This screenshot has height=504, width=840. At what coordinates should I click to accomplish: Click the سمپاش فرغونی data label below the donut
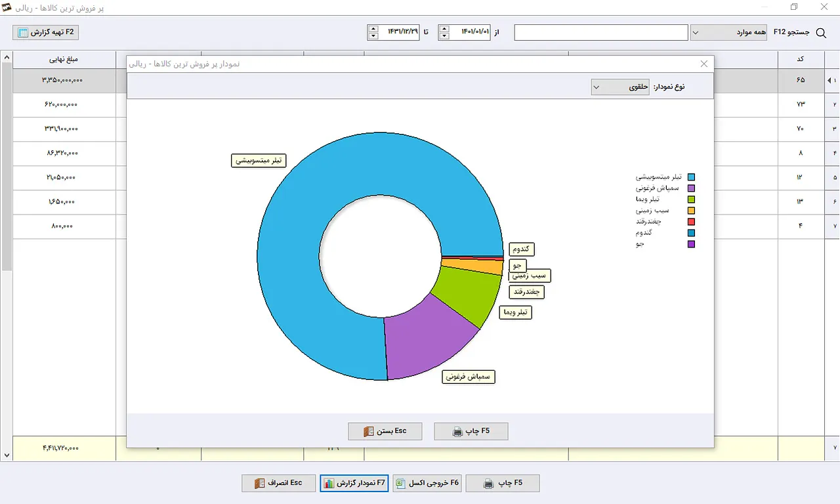[469, 377]
